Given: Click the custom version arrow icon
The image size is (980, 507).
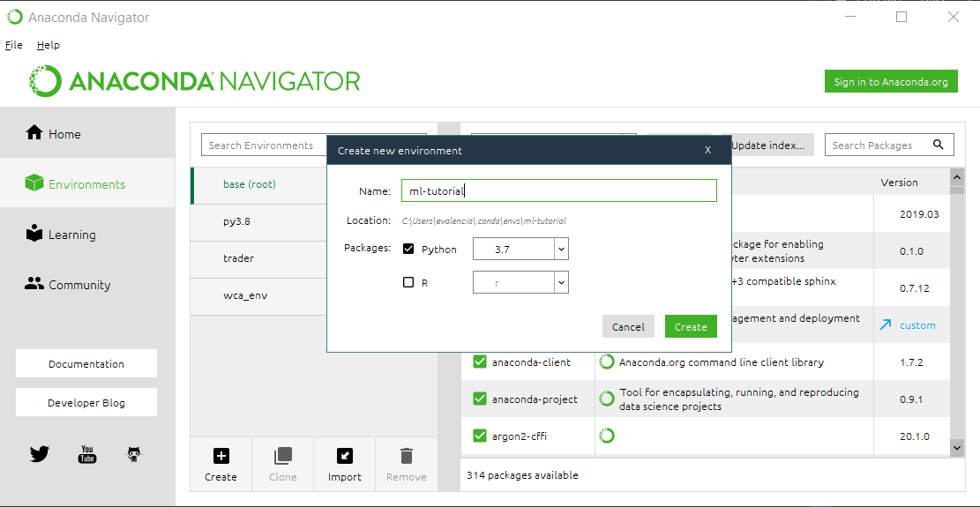Looking at the screenshot, I should click(885, 324).
